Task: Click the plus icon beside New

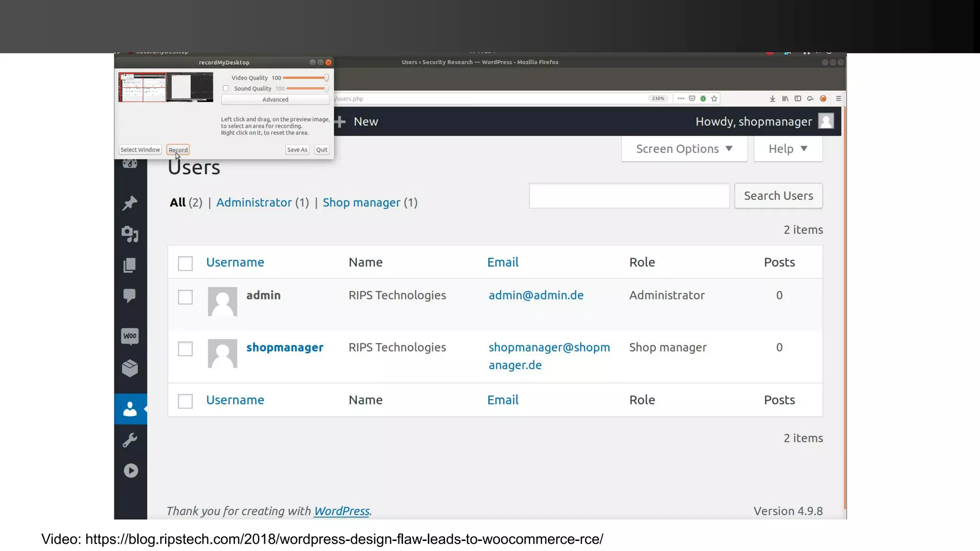Action: click(x=340, y=121)
